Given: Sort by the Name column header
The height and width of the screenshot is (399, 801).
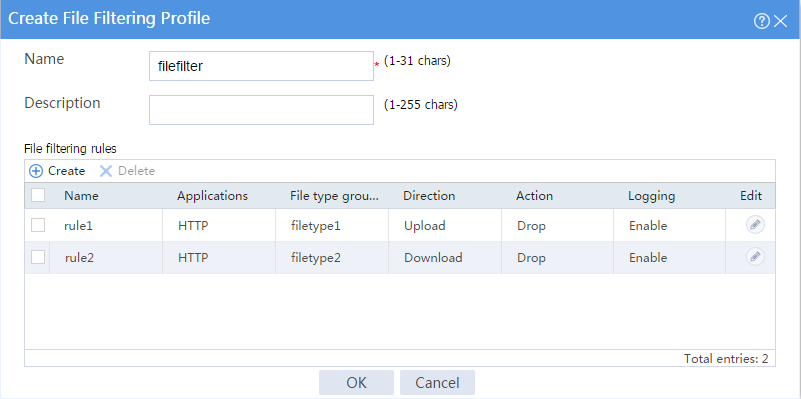Looking at the screenshot, I should pos(81,196).
